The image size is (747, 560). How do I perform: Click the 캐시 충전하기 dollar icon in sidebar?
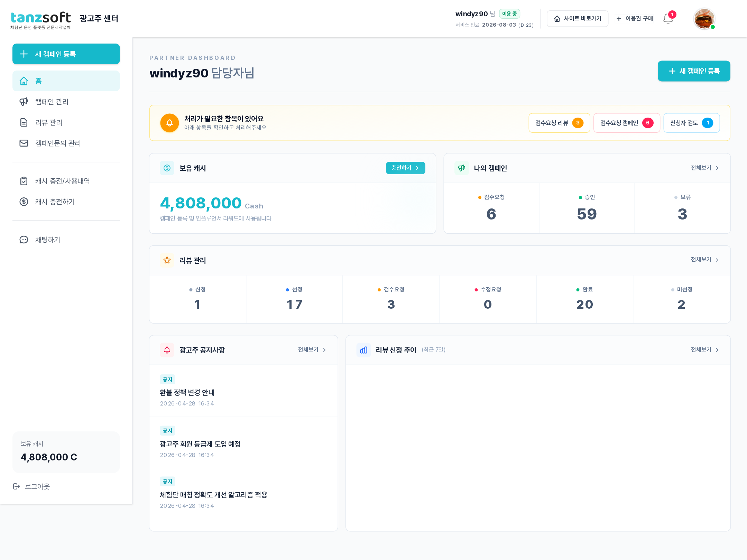pyautogui.click(x=24, y=202)
